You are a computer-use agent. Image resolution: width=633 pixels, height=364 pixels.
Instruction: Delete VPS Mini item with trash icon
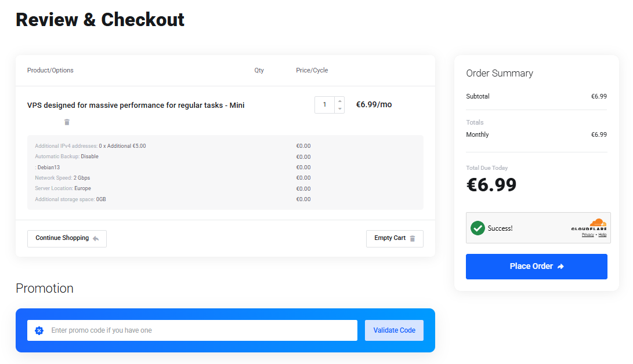67,122
